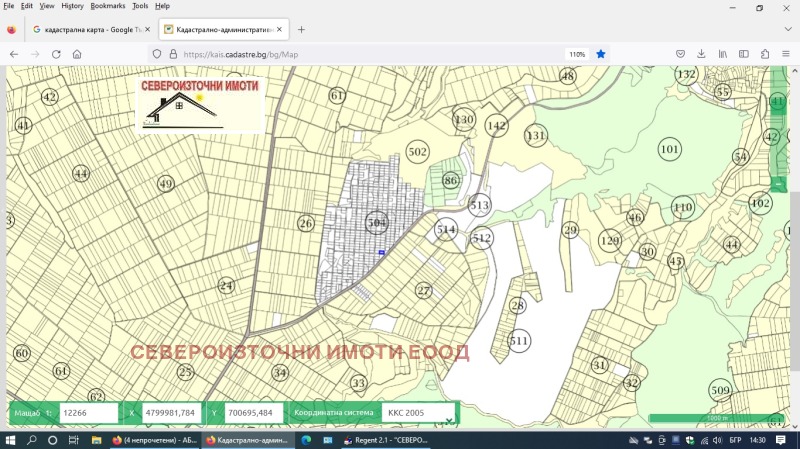This screenshot has height=449, width=800.
Task: List all open tabs dropdown
Action: [788, 30]
